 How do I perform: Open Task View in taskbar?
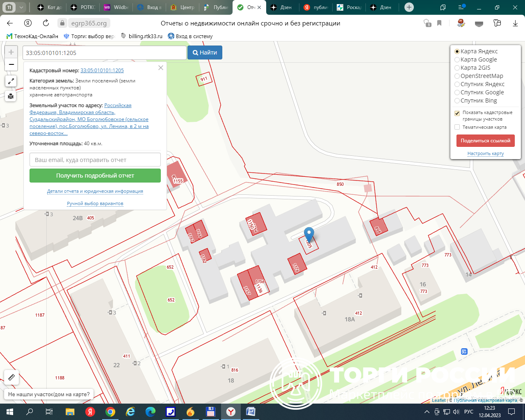click(x=49, y=412)
